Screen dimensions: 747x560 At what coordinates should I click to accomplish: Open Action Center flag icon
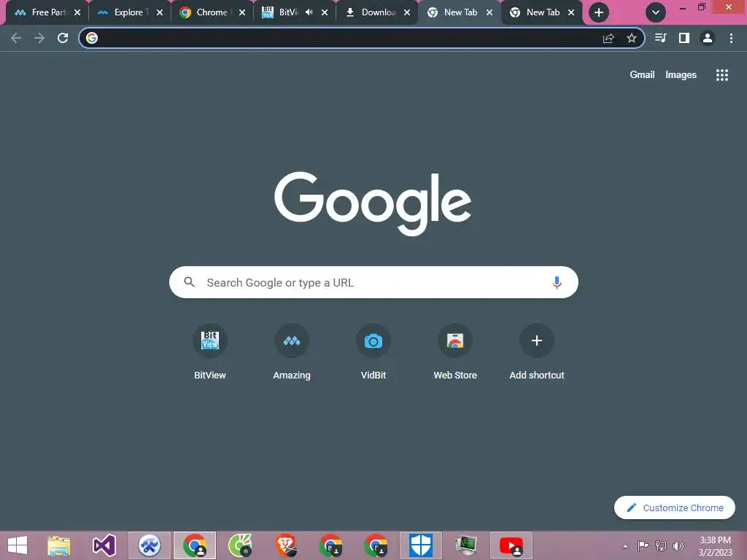click(643, 546)
